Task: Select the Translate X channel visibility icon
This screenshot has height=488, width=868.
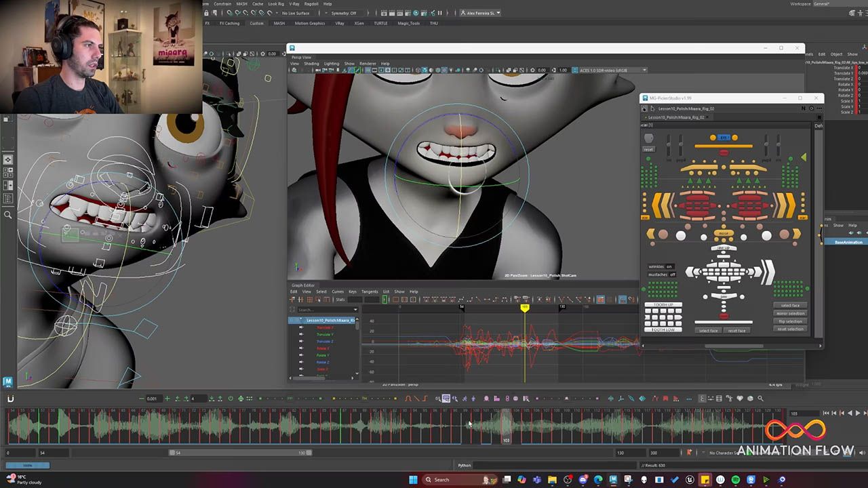Action: (x=301, y=327)
